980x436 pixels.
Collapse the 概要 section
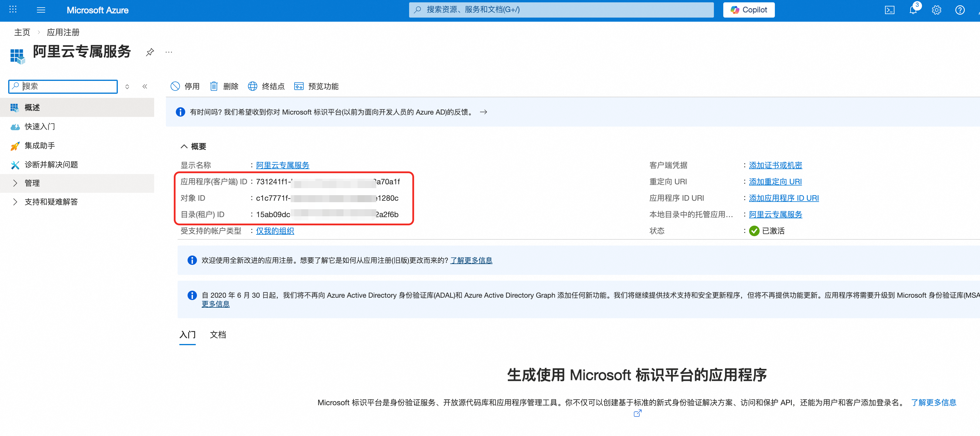click(184, 147)
